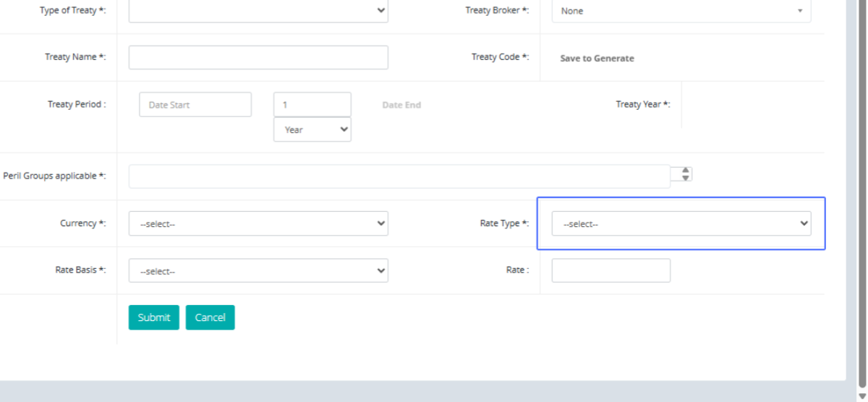Expand the Rate Type dropdown

coord(681,224)
